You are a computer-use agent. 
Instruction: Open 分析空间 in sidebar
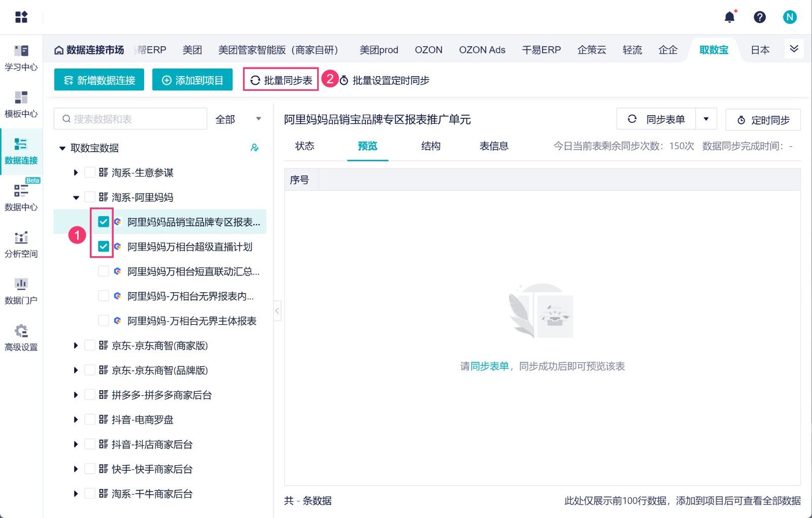tap(21, 245)
